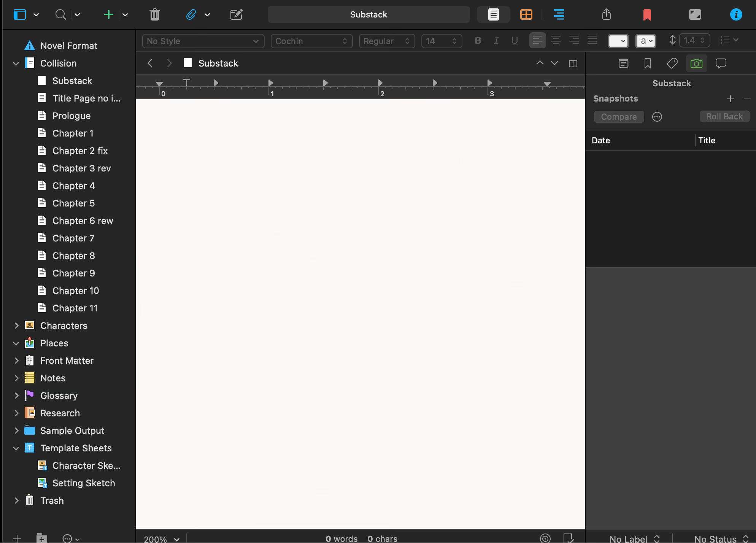Click the share/compile export icon

click(607, 15)
